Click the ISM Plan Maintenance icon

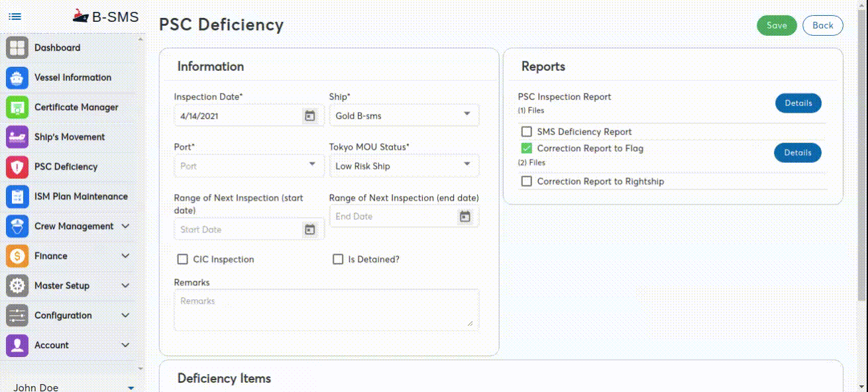tap(17, 197)
